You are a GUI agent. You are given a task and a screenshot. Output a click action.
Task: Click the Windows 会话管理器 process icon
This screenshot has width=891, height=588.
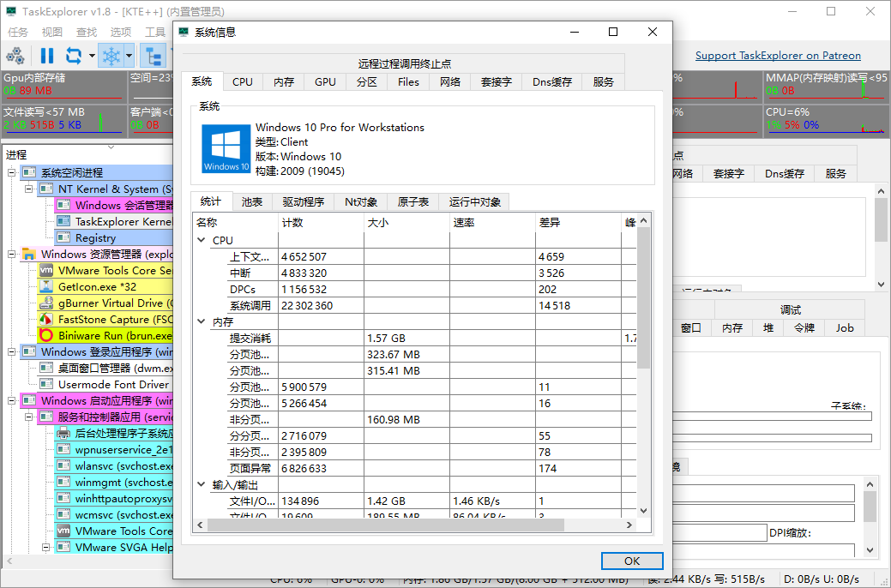pyautogui.click(x=63, y=205)
